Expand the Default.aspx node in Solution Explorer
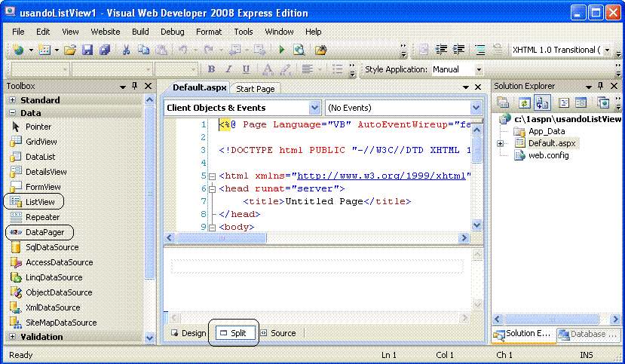The height and width of the screenshot is (364, 625). 501,143
